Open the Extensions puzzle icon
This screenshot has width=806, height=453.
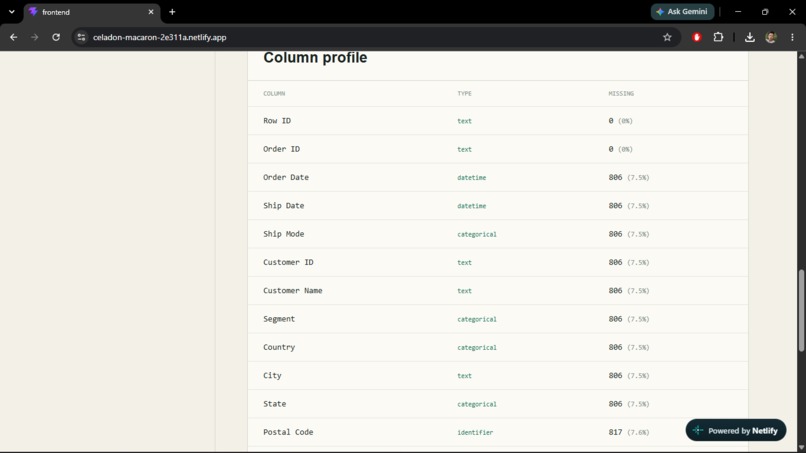point(718,37)
